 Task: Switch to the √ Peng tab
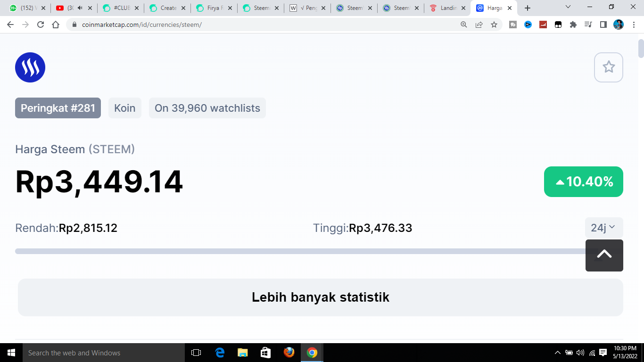[x=307, y=8]
